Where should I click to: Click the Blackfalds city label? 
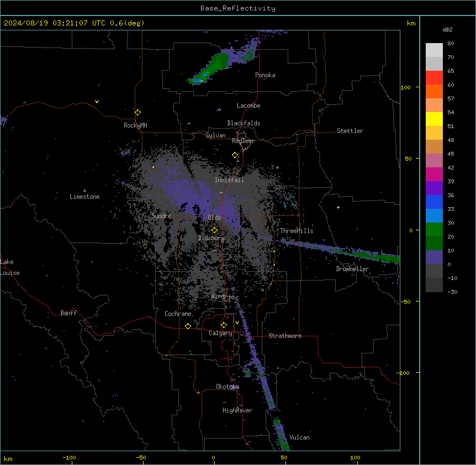244,123
